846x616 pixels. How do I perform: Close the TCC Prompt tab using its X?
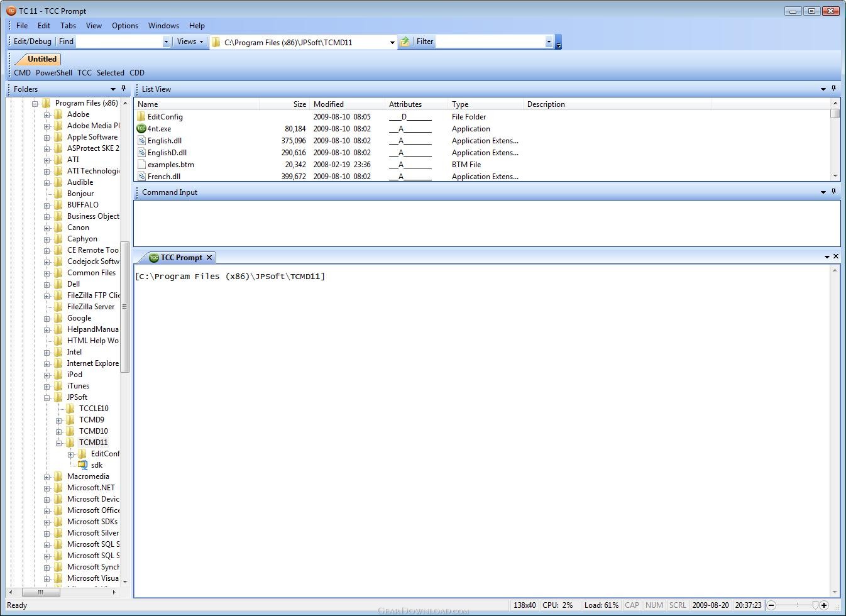(x=209, y=258)
